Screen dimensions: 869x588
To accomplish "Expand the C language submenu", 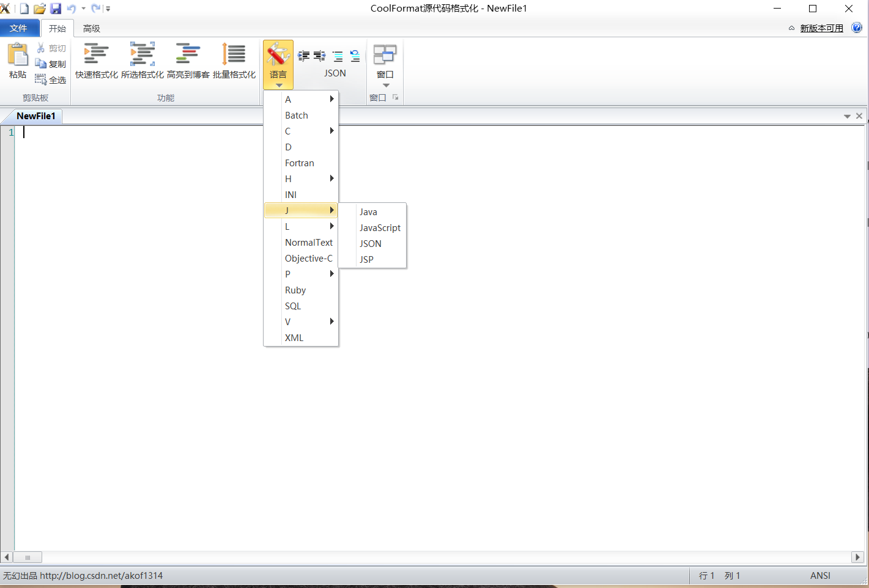I will pos(301,131).
